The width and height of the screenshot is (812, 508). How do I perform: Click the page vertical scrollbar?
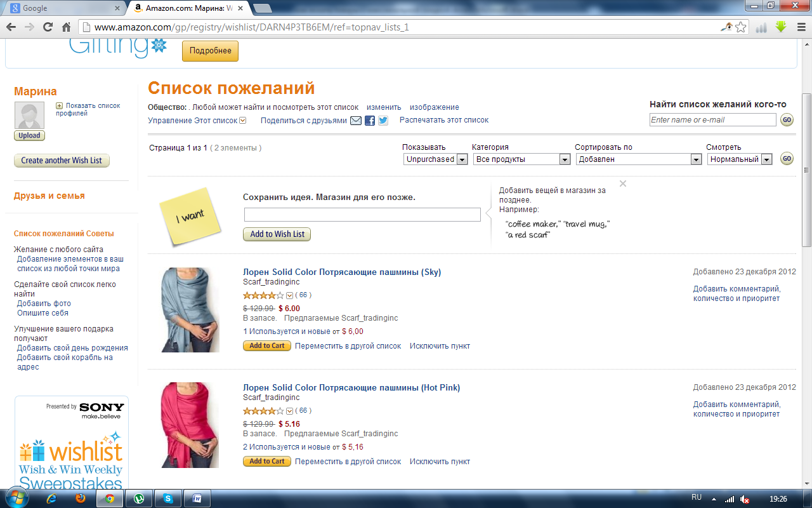(x=806, y=170)
